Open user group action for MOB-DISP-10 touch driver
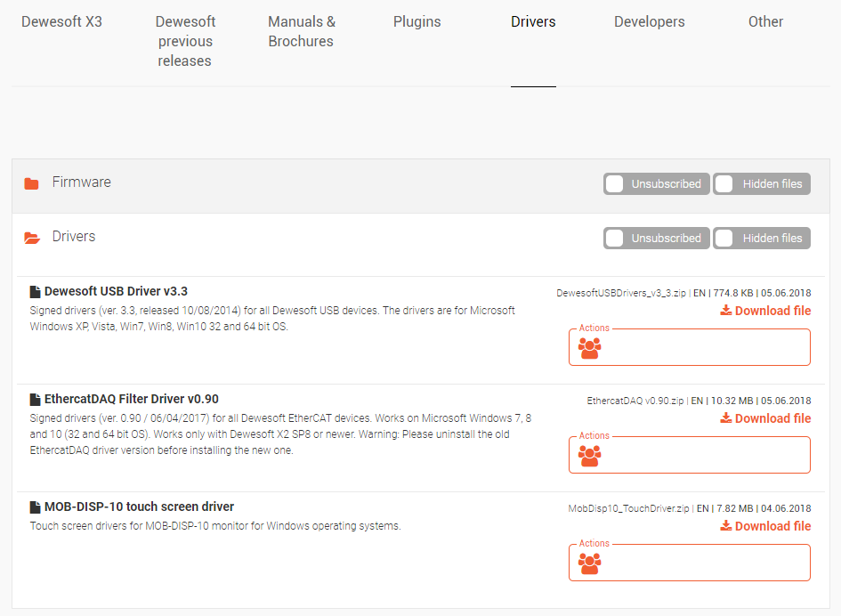 click(589, 564)
